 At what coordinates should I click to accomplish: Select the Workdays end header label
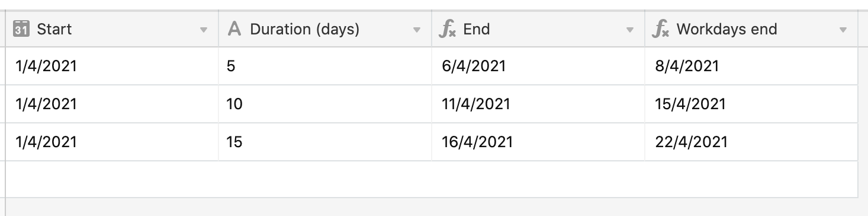tap(726, 29)
